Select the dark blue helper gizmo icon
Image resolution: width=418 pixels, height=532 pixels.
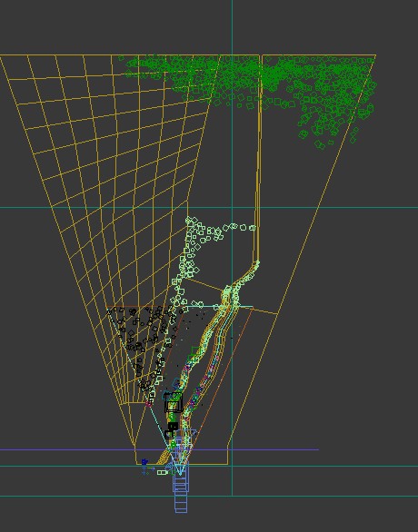click(144, 462)
